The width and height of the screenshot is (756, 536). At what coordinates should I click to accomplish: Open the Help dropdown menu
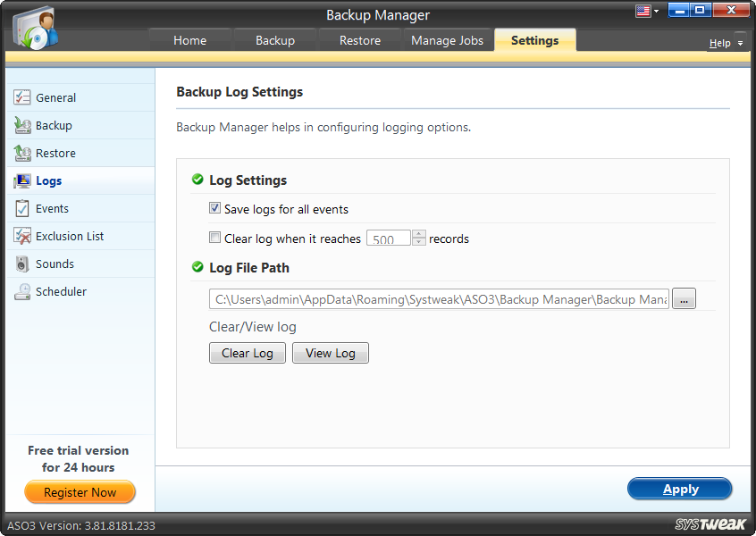(726, 42)
